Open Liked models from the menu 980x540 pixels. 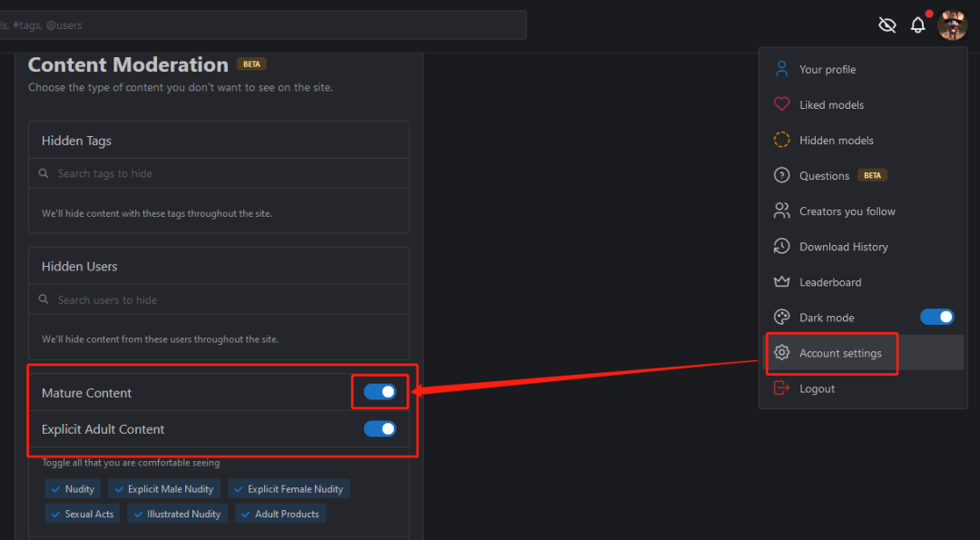(x=863, y=105)
